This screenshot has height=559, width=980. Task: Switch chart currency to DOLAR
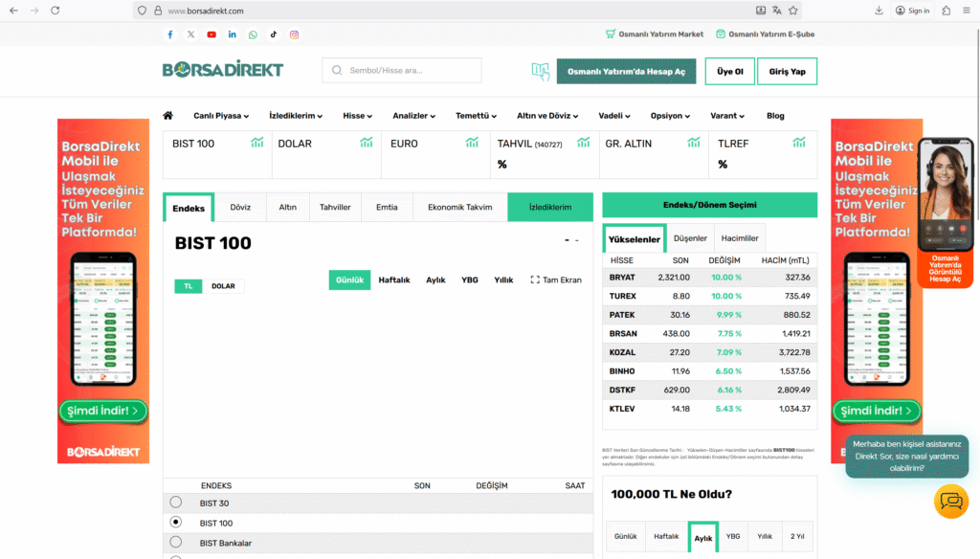[x=223, y=286]
